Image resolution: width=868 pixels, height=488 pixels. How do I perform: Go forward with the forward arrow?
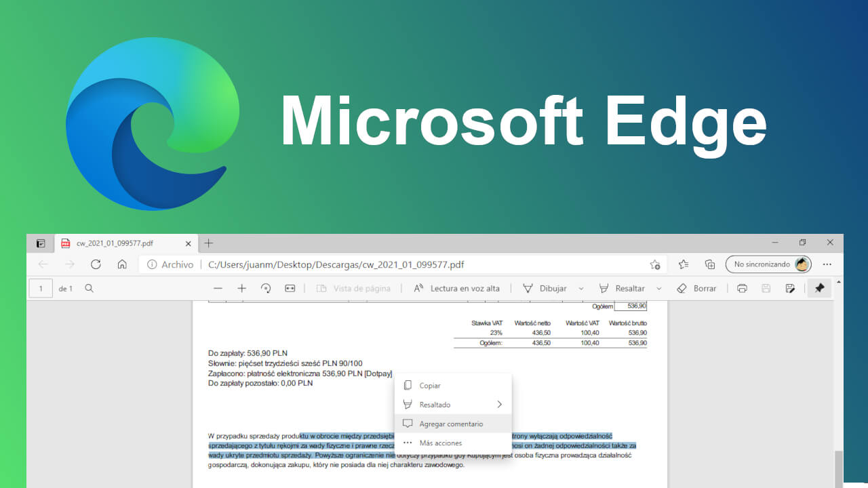click(69, 264)
